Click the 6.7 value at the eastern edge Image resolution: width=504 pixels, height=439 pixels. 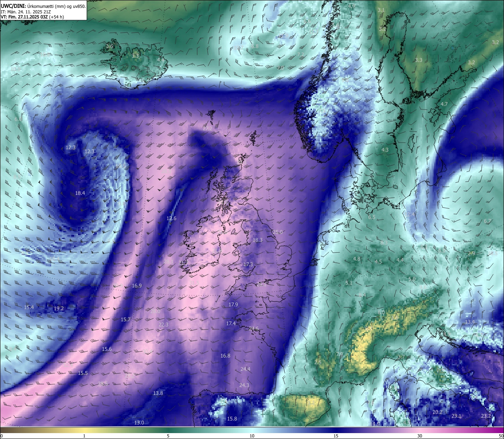point(487,221)
